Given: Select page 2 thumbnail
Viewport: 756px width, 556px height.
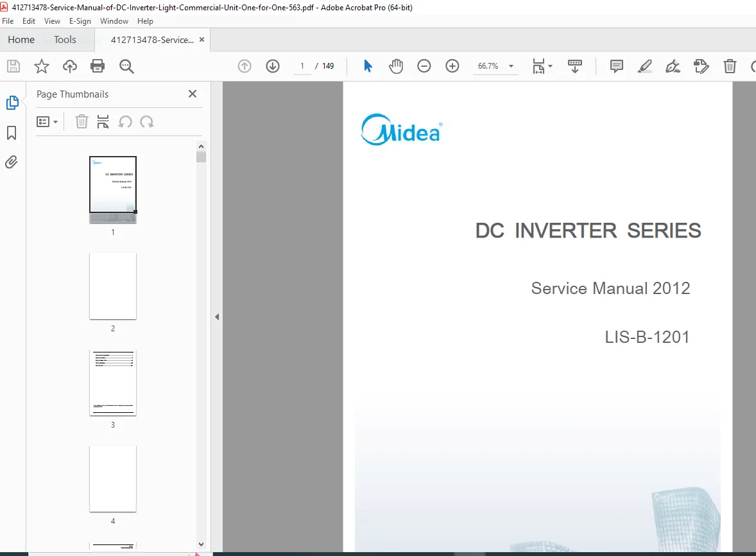Looking at the screenshot, I should 113,286.
